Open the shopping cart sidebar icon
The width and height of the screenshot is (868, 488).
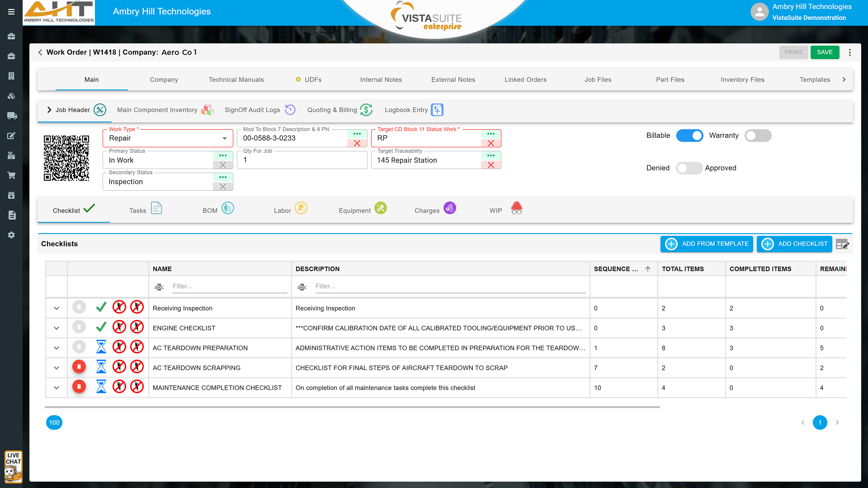12,175
